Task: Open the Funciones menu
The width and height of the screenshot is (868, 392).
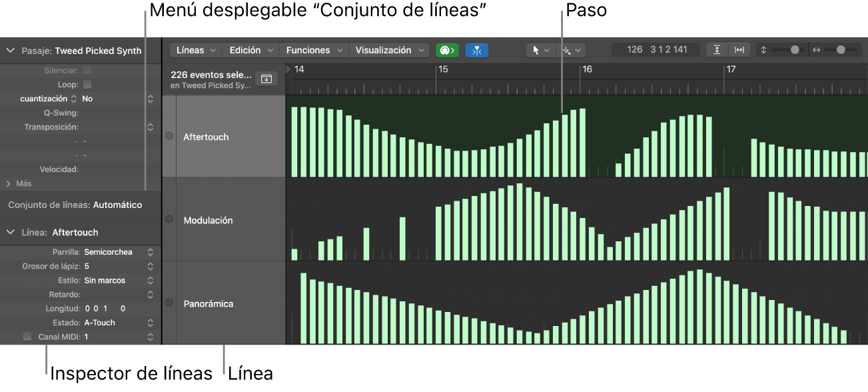Action: (x=314, y=50)
